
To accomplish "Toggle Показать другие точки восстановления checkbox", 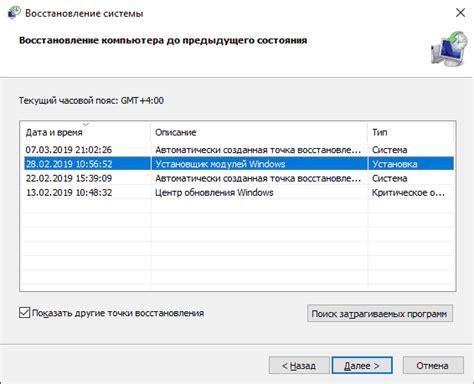I will point(24,313).
